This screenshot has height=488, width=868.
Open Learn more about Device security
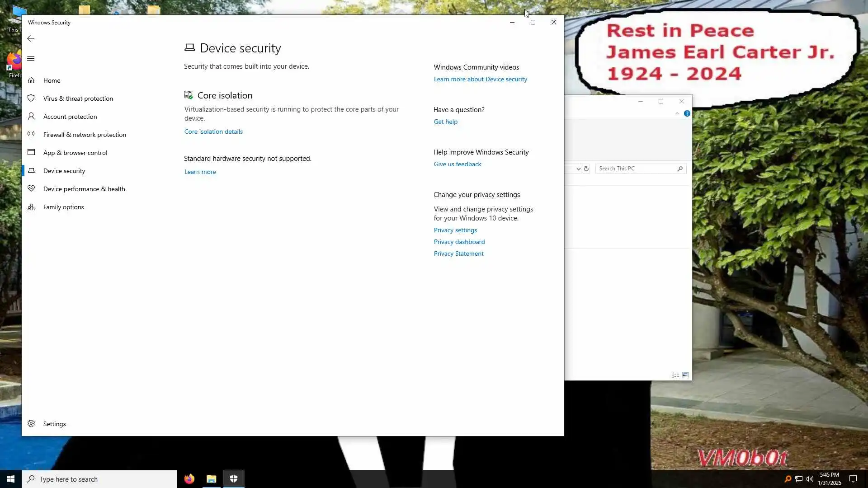click(480, 79)
